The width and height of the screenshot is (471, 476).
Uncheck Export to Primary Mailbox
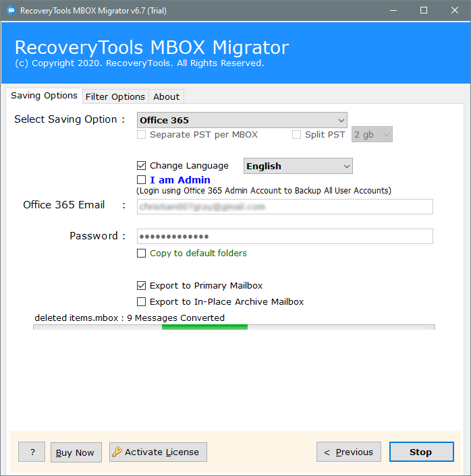click(x=141, y=286)
